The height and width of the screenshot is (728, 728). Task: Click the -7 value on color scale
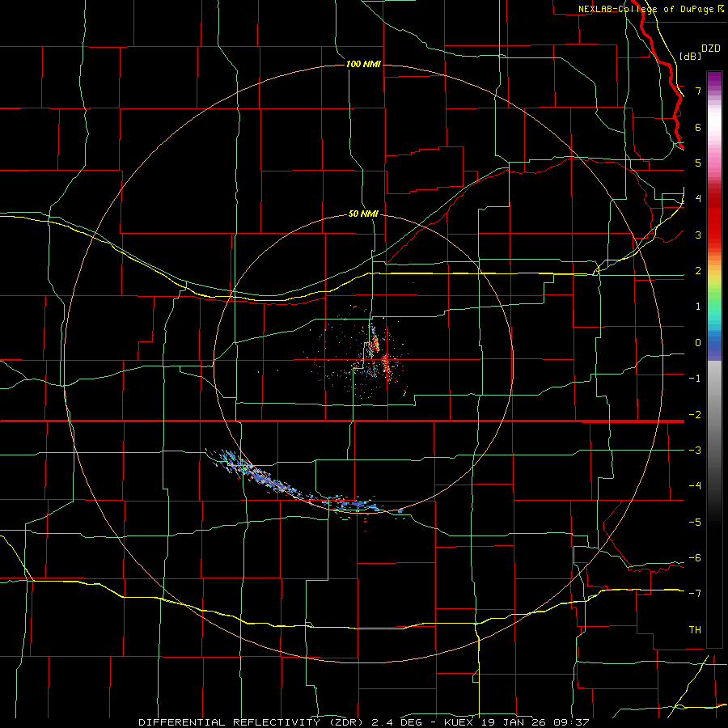(x=695, y=594)
